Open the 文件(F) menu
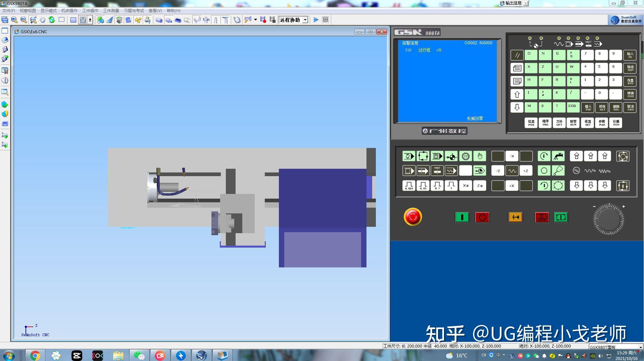The image size is (644, 361). tap(9, 10)
